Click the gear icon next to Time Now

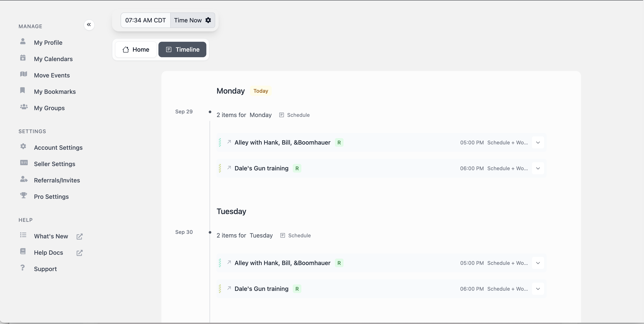pos(208,20)
